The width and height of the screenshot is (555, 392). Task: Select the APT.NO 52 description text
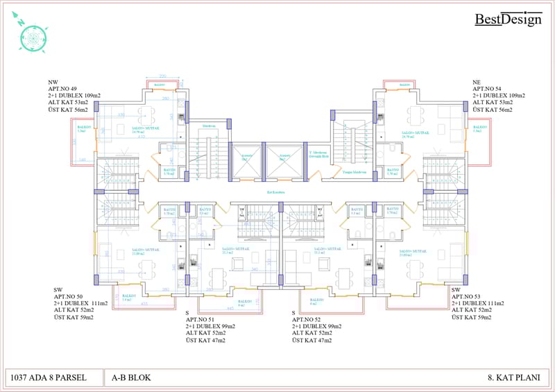click(x=317, y=327)
